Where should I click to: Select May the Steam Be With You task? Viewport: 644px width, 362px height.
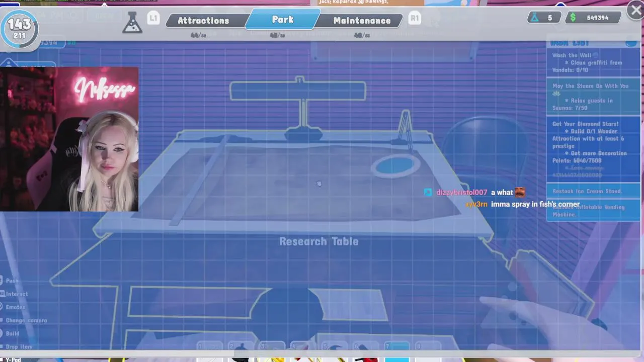click(x=593, y=97)
